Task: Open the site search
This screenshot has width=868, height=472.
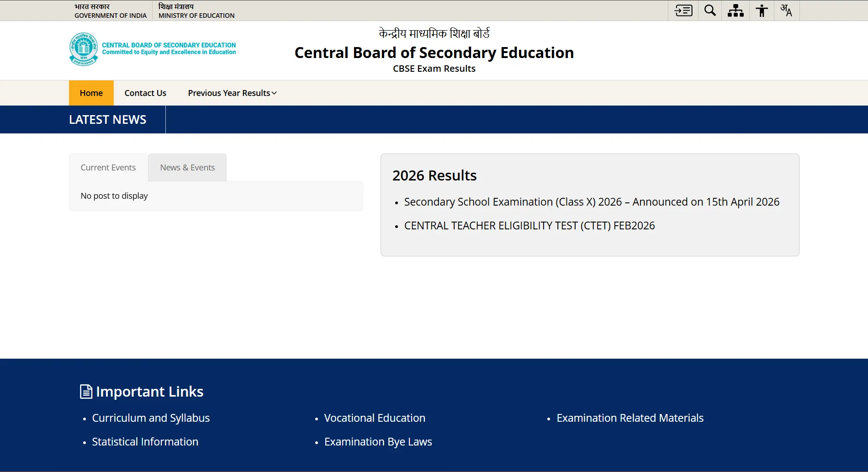Action: tap(709, 10)
